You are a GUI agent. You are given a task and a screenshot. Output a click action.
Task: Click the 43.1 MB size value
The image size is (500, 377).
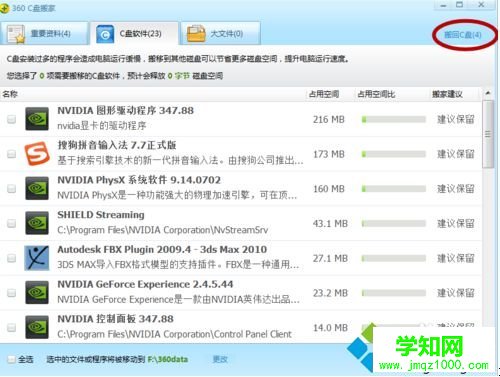330,223
